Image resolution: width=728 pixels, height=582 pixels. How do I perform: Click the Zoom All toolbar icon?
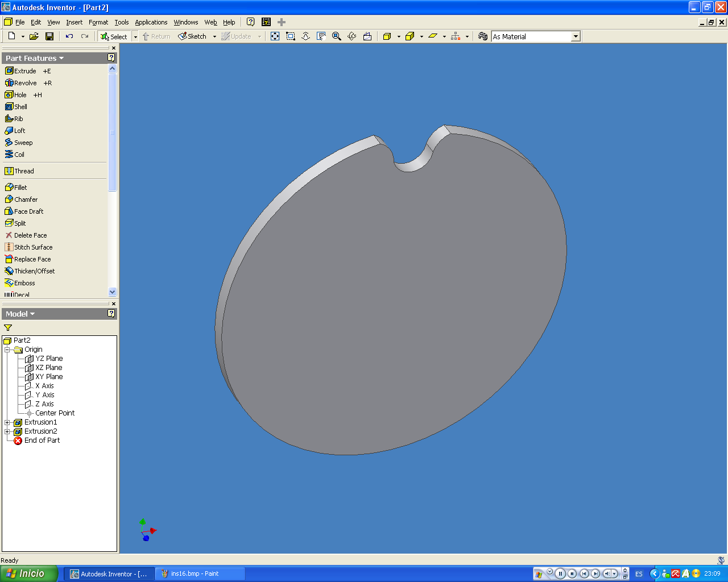[275, 36]
